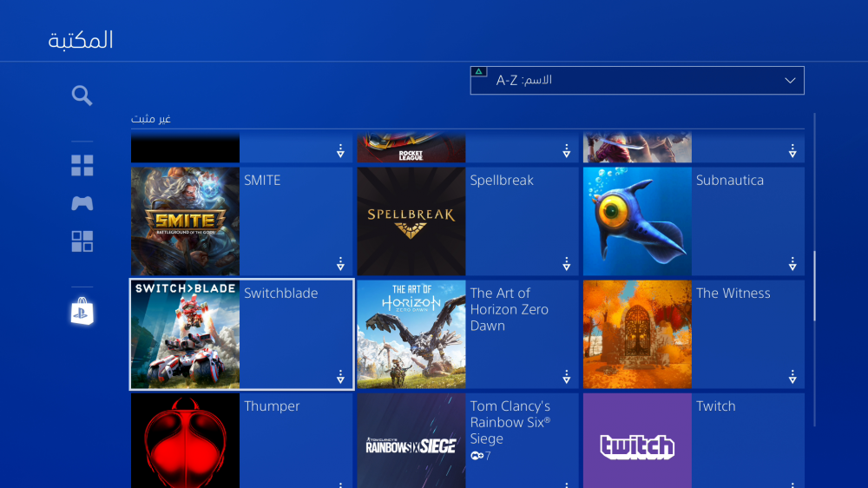Select the all-items grid icon in sidebar

82,166
